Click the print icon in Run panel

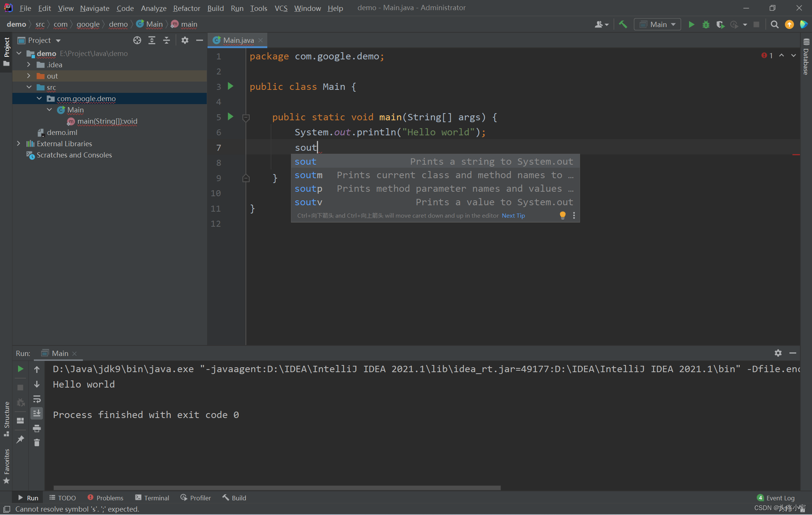[x=36, y=428]
